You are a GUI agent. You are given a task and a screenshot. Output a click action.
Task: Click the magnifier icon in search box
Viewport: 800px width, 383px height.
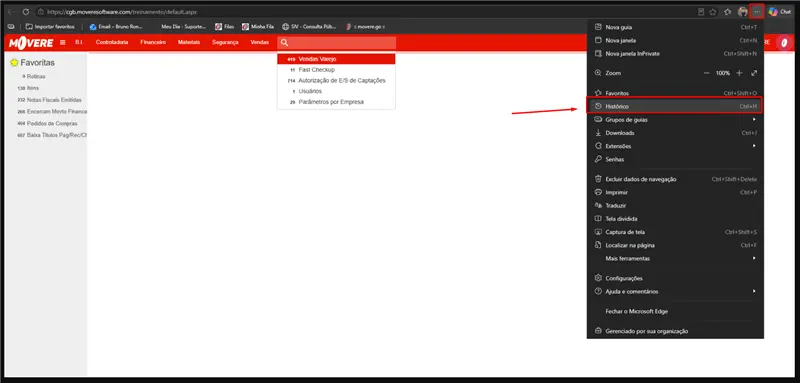(x=285, y=43)
